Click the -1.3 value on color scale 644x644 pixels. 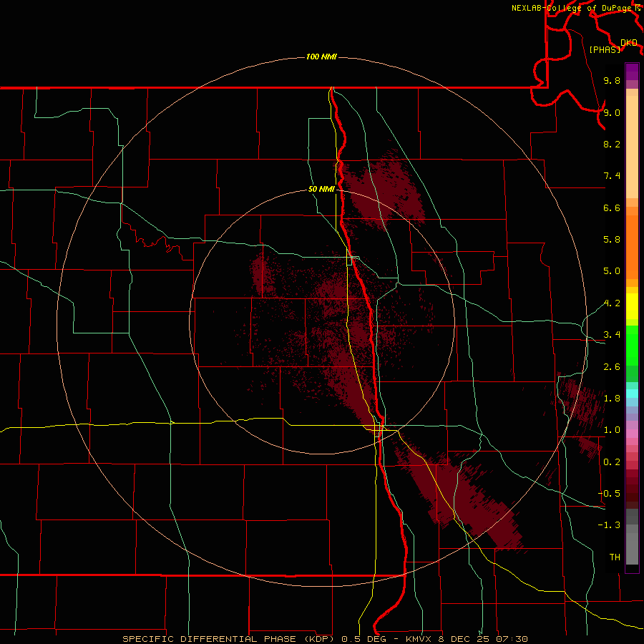click(609, 525)
